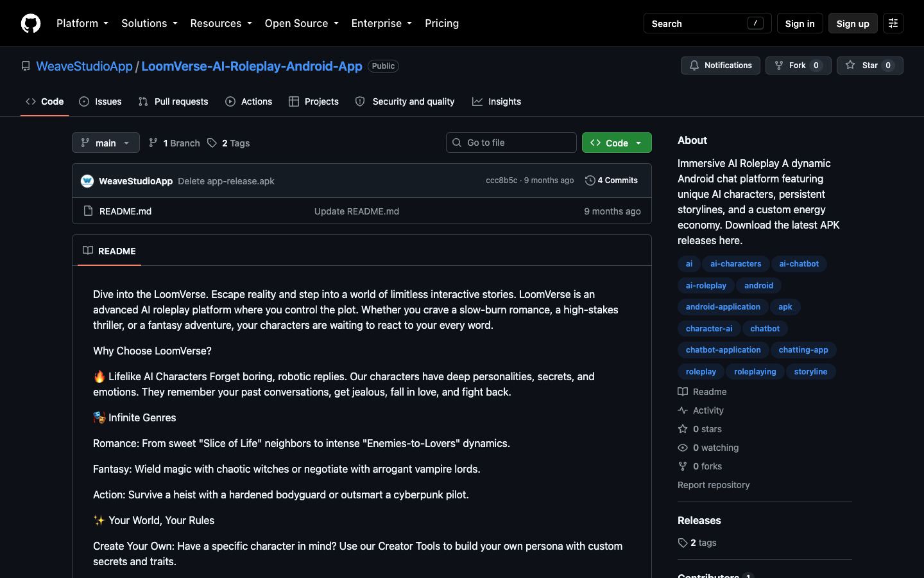Image resolution: width=924 pixels, height=578 pixels.
Task: Open the LoomVerse-AI-Roleplay-Android-App repository link
Action: [252, 66]
